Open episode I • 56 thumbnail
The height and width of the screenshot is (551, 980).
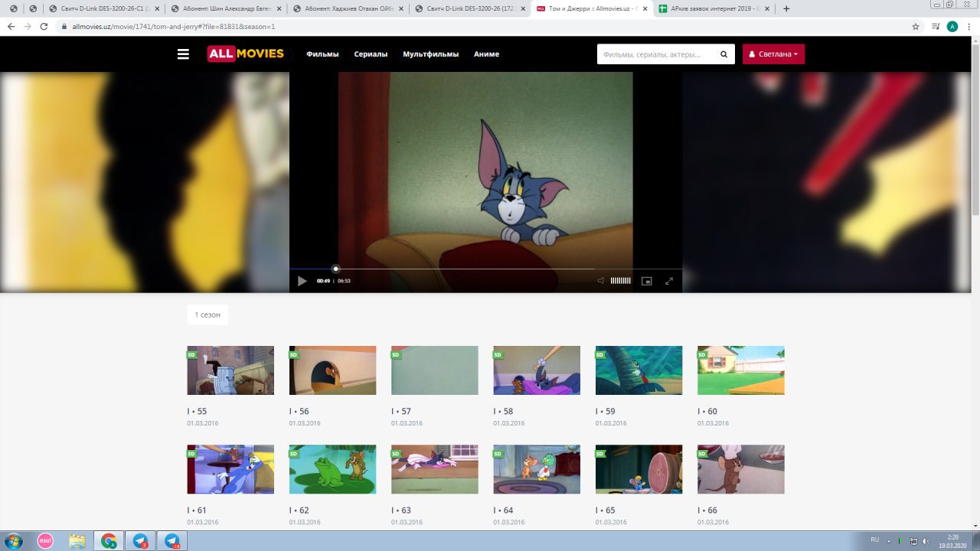(332, 370)
